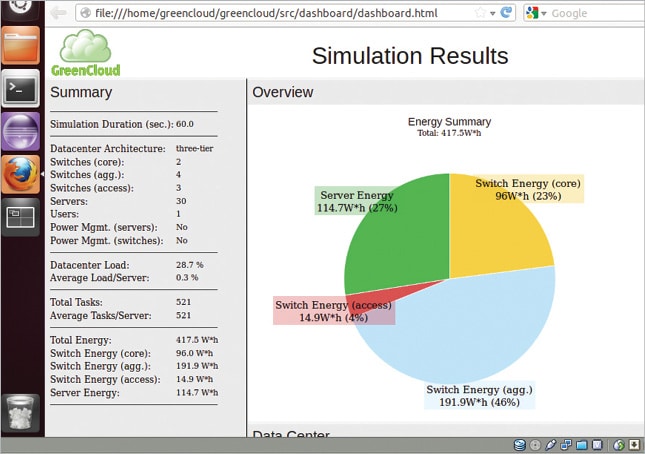This screenshot has height=454, width=645.
Task: Click the Switches (core) label
Action: tap(87, 162)
